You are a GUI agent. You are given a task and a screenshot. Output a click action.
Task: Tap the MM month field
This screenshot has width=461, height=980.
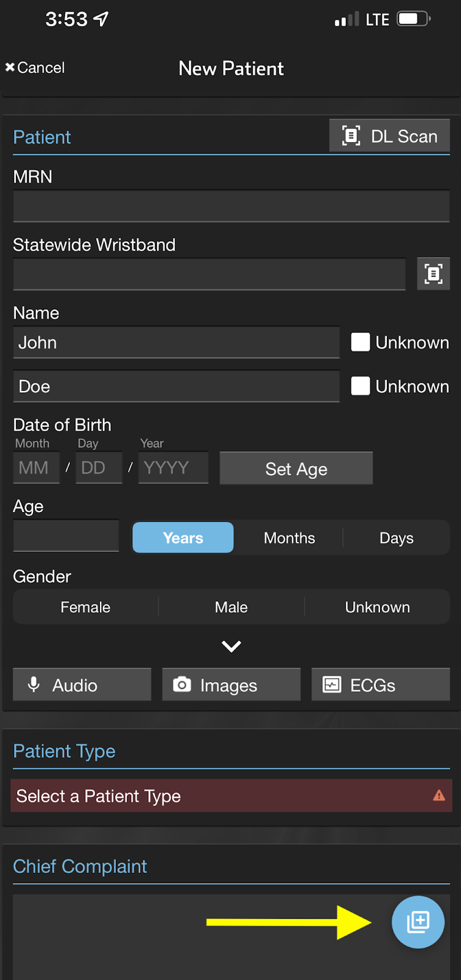click(36, 468)
